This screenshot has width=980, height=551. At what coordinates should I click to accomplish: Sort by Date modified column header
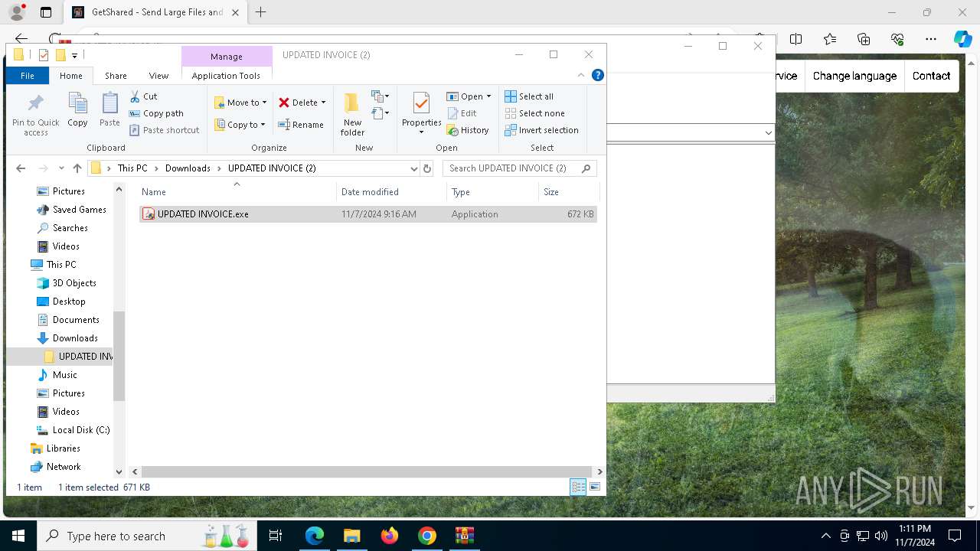pos(391,192)
